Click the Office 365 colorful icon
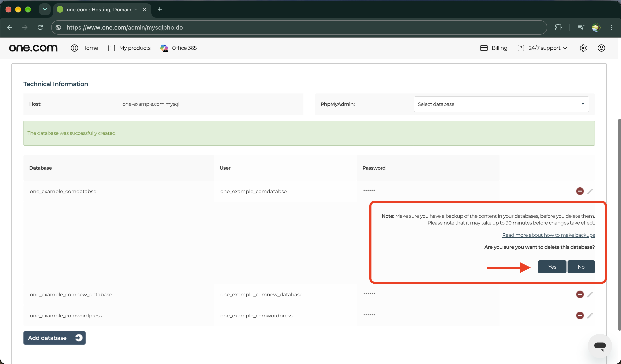This screenshot has width=621, height=364. [164, 48]
